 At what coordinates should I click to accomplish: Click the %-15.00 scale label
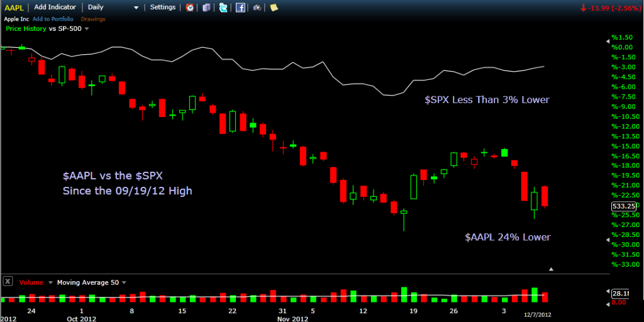pyautogui.click(x=625, y=146)
